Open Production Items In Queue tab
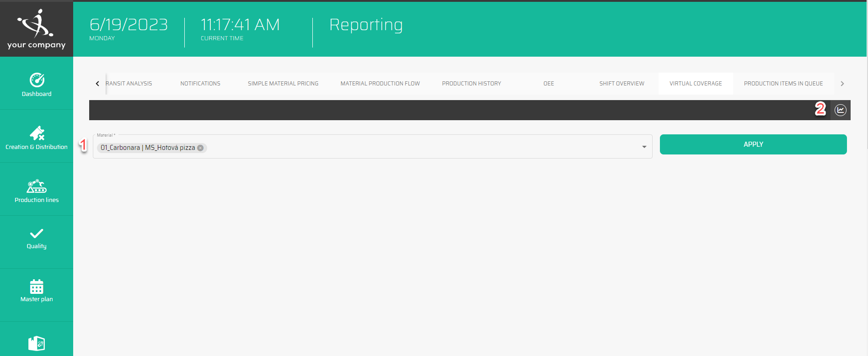Screen dimensions: 868x356 point(783,84)
